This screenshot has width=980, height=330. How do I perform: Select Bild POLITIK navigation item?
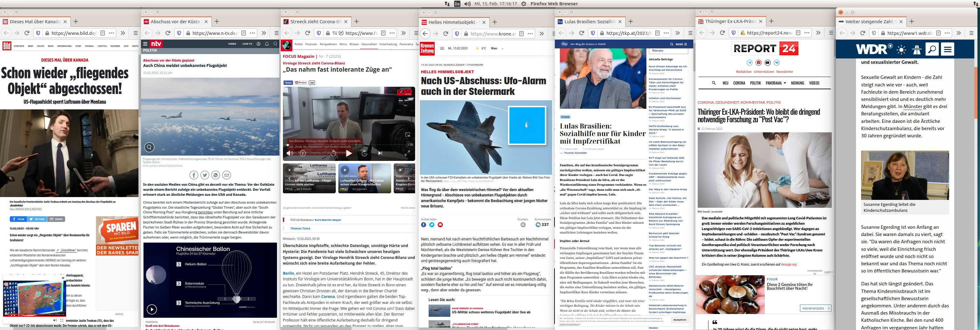[x=40, y=46]
